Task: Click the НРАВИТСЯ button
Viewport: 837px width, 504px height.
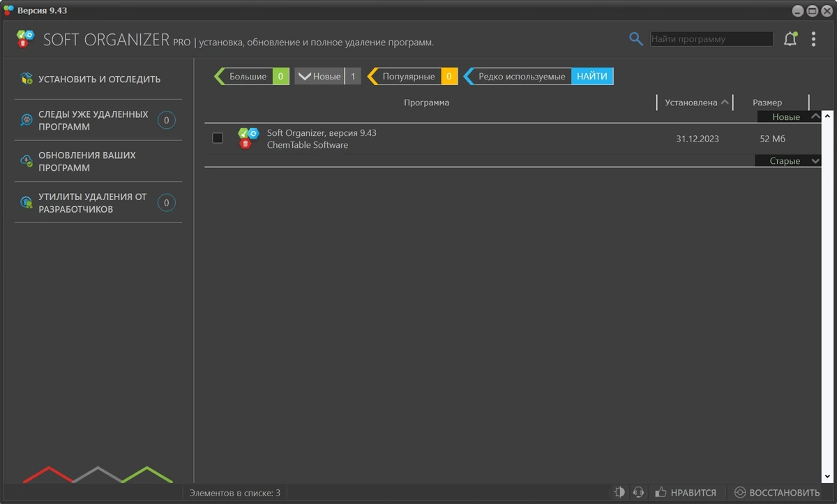Action: click(686, 493)
